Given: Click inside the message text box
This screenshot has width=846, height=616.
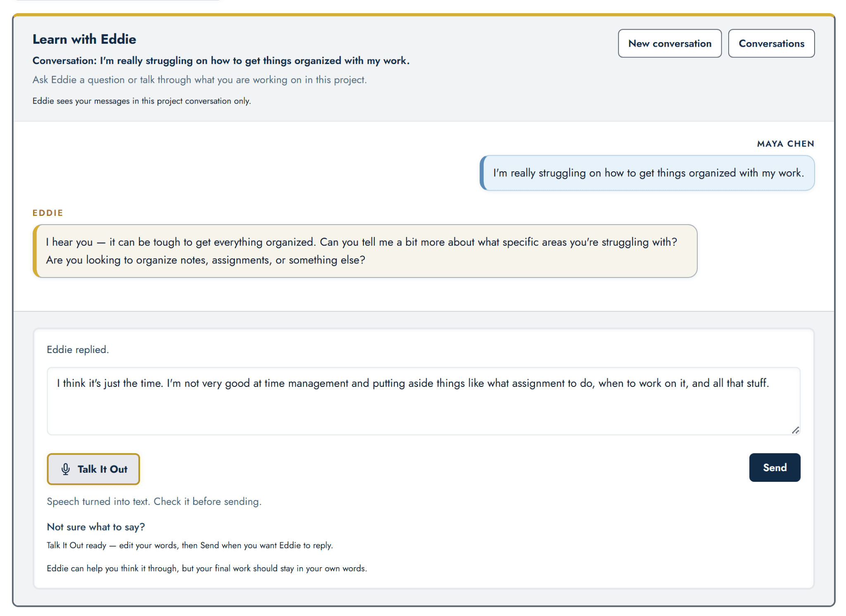Looking at the screenshot, I should pos(423,401).
